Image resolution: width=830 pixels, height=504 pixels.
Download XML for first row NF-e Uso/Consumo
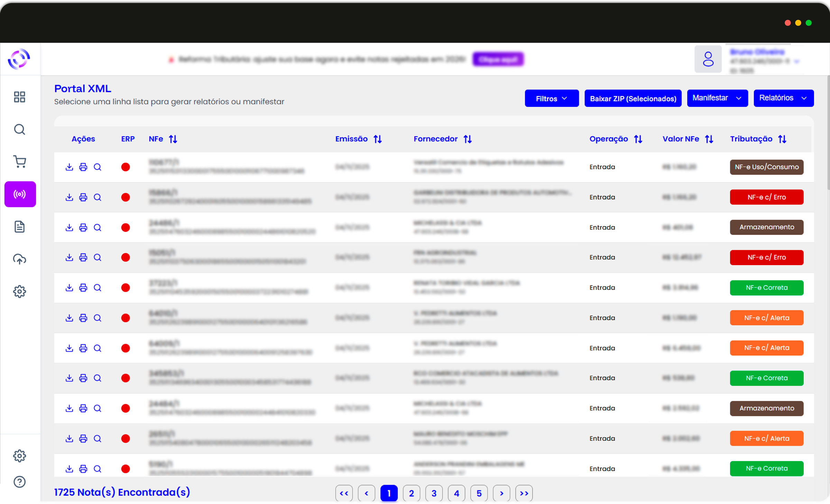point(69,167)
